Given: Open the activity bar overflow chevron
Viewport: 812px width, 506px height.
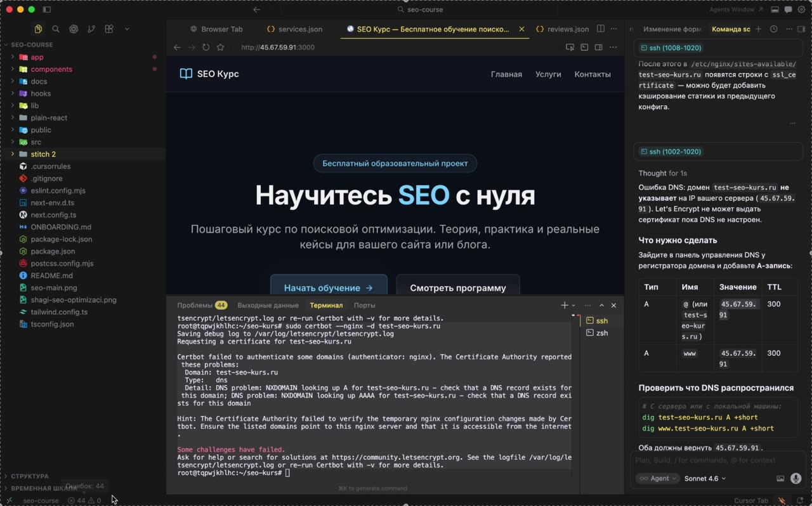Looking at the screenshot, I should point(127,29).
